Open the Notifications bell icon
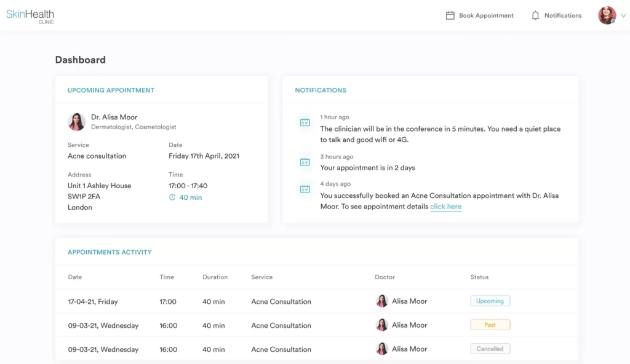This screenshot has width=630, height=364. (535, 15)
